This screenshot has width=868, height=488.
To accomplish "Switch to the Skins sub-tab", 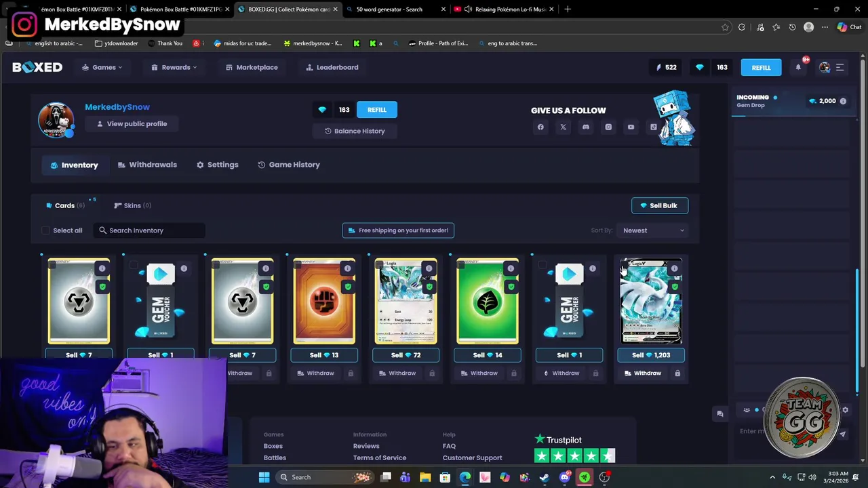I will point(133,205).
